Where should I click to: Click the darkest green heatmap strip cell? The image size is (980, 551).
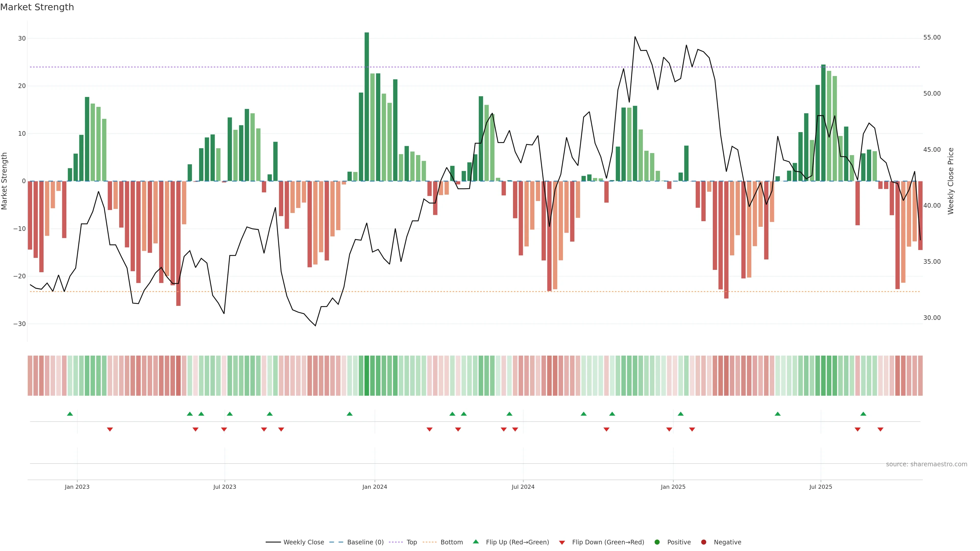367,376
